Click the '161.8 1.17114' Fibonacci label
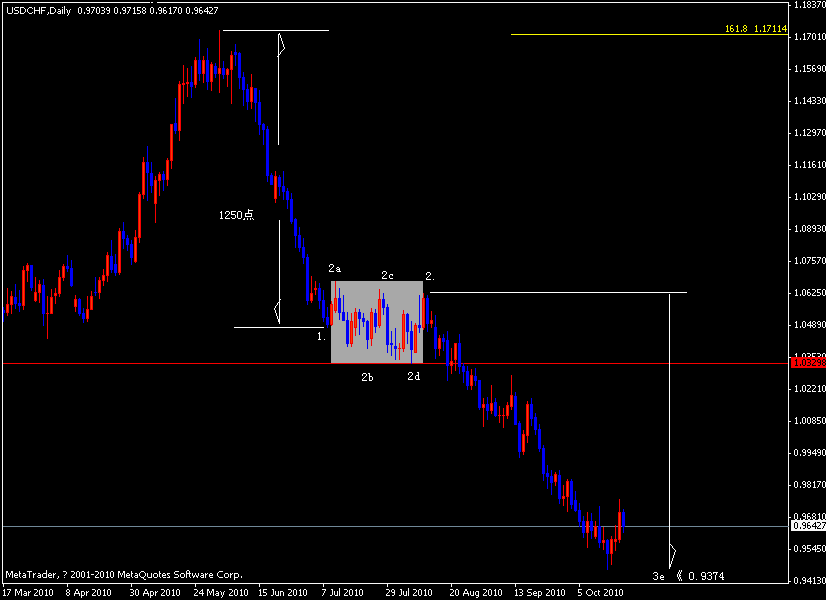The image size is (826, 600). click(x=755, y=29)
